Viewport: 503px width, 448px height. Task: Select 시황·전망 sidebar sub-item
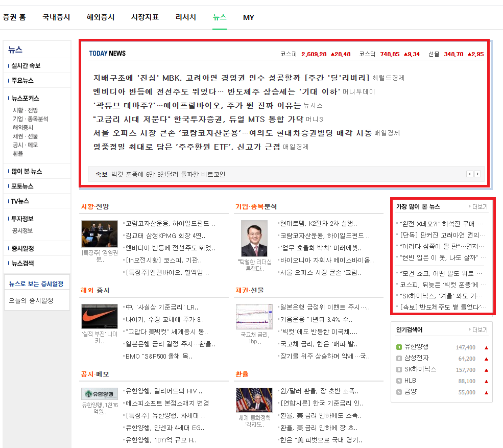coord(26,110)
